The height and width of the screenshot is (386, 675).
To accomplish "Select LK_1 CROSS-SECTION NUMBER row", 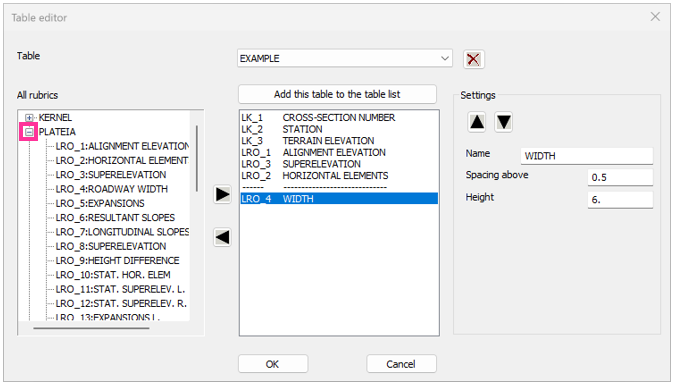I will tap(339, 117).
